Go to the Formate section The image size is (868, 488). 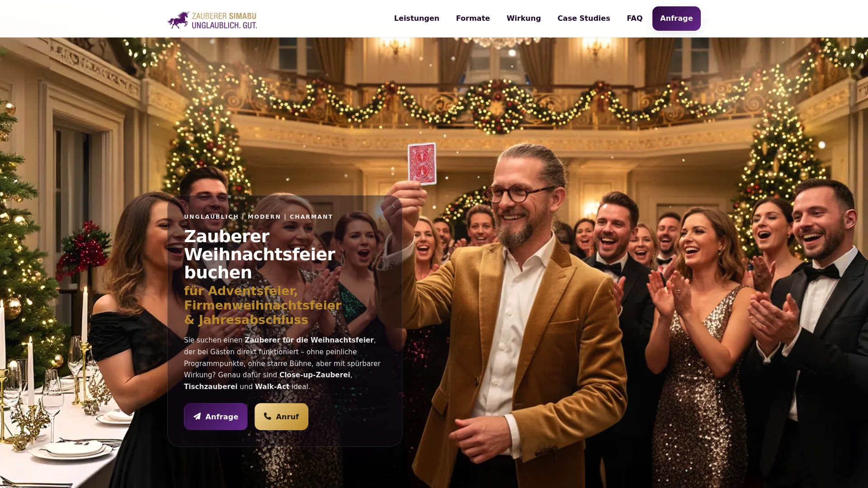click(x=473, y=19)
